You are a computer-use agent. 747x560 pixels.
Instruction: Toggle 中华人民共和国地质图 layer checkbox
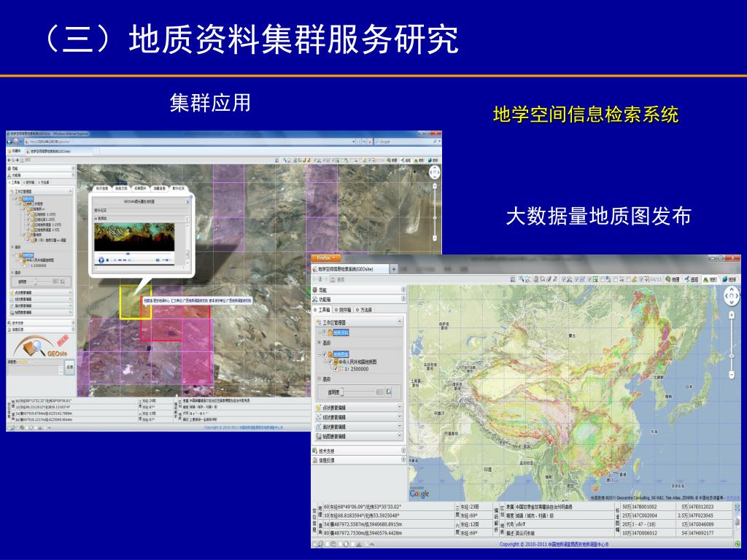click(330, 362)
